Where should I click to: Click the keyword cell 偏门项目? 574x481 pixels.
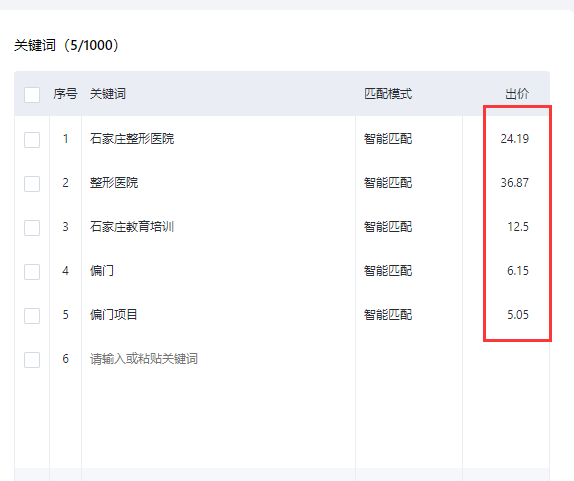[x=113, y=314]
